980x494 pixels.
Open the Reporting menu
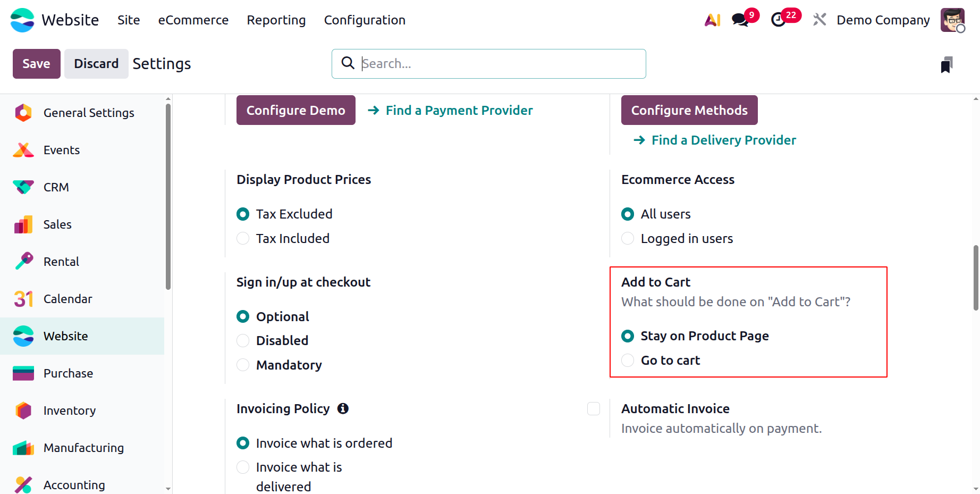click(x=276, y=20)
